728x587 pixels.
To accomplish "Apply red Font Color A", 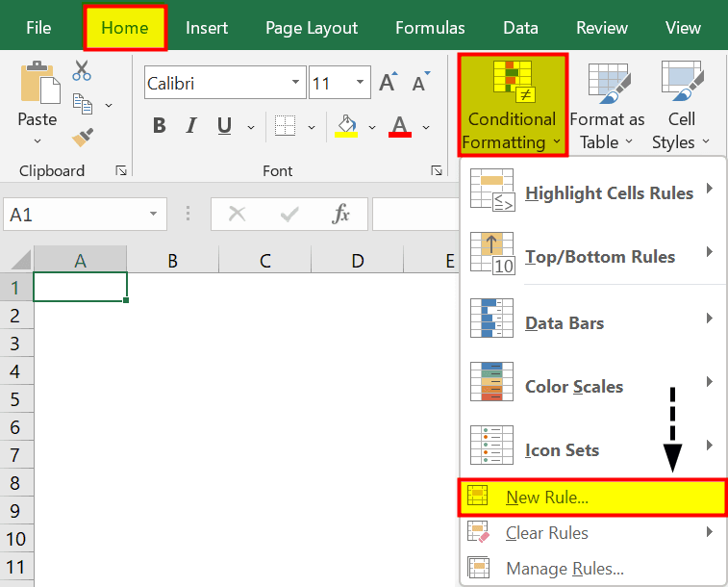I will [400, 126].
